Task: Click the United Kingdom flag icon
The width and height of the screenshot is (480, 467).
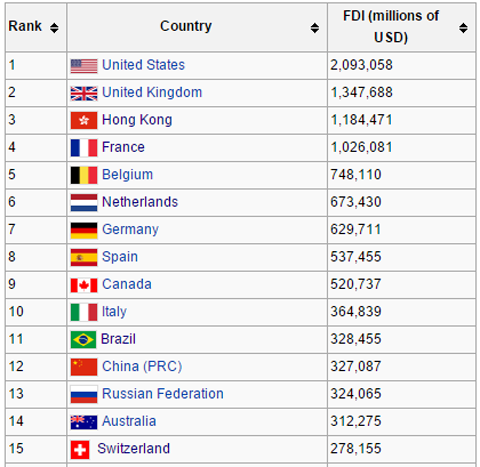Action: [x=84, y=93]
